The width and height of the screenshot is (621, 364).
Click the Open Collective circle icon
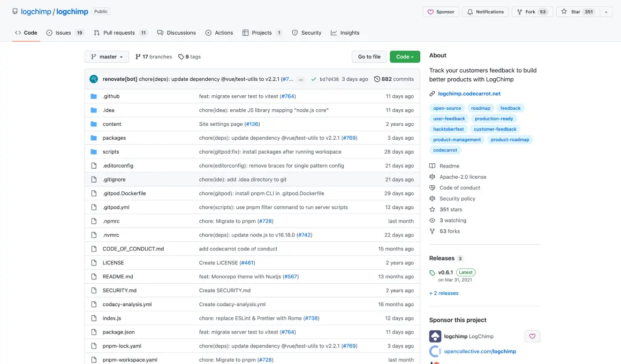coord(435,351)
